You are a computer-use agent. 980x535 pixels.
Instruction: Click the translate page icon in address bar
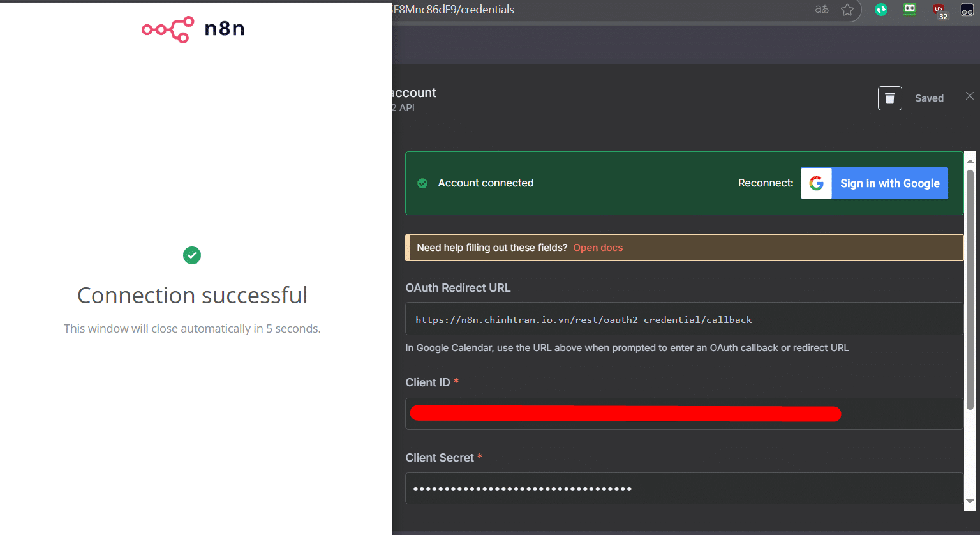[x=822, y=10]
